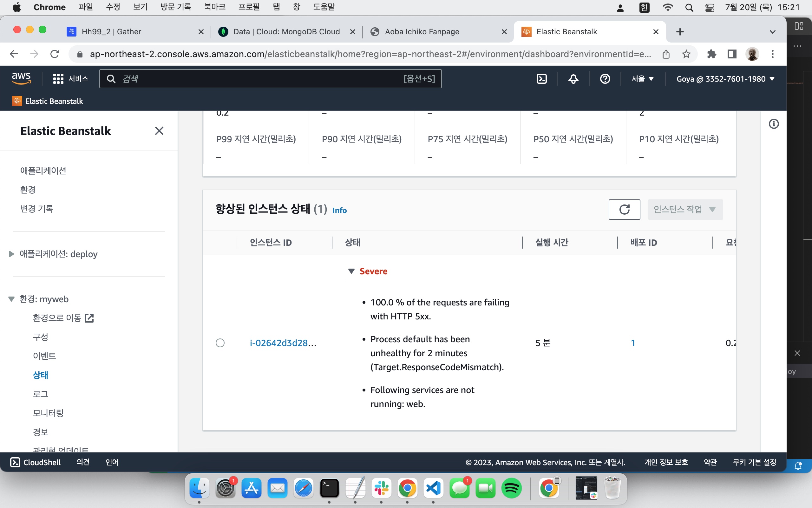Open the 방문 기록 menu in menu bar
Screen dimensions: 812x508
[x=175, y=7]
